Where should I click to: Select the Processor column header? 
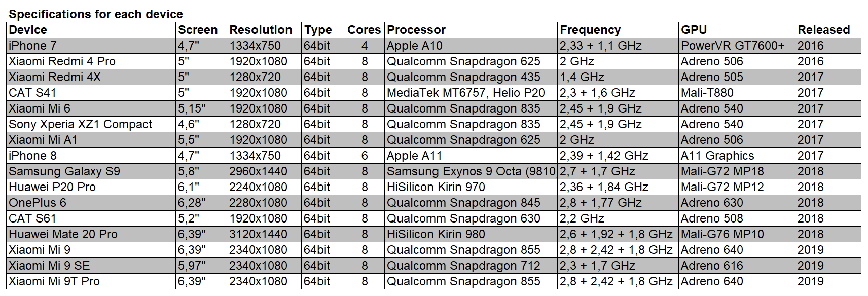click(416, 30)
